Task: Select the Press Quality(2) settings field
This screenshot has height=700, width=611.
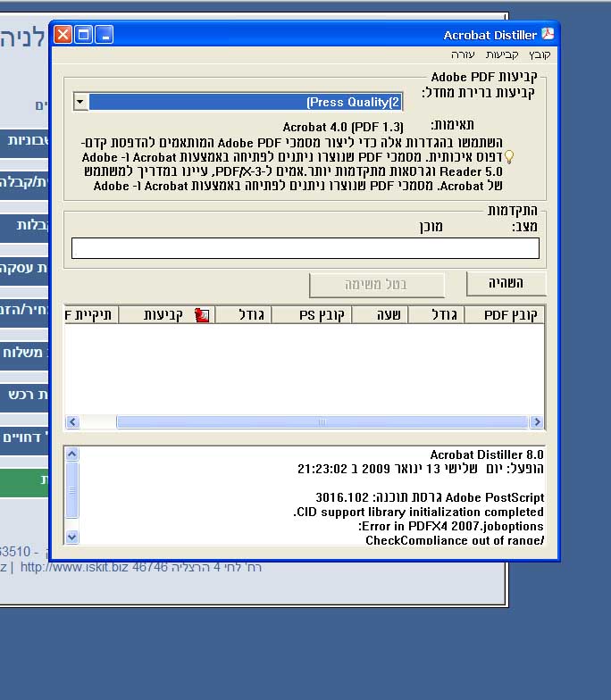Action: coord(246,102)
